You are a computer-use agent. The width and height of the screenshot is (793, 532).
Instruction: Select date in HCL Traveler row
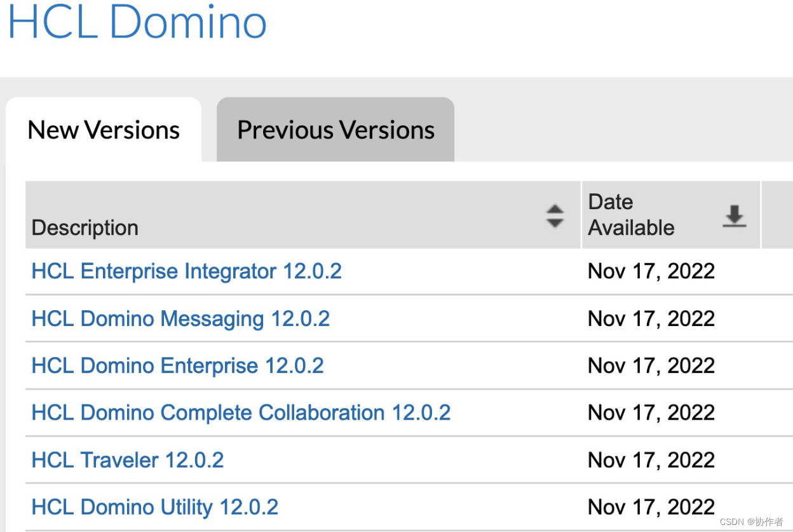651,460
